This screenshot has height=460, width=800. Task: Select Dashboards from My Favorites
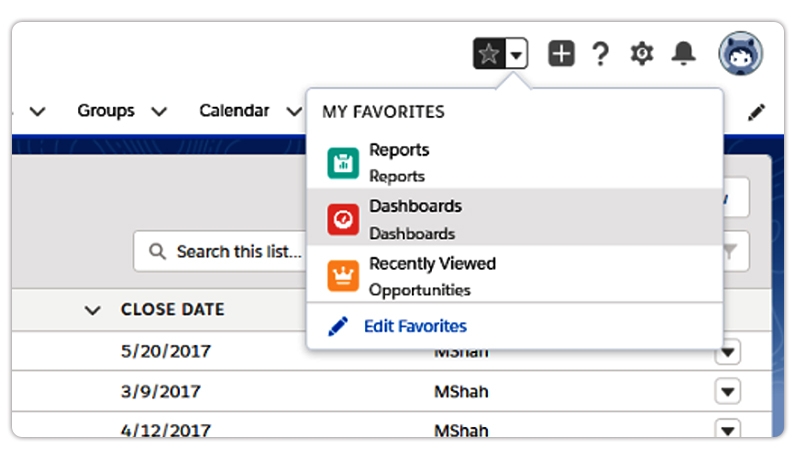(415, 218)
